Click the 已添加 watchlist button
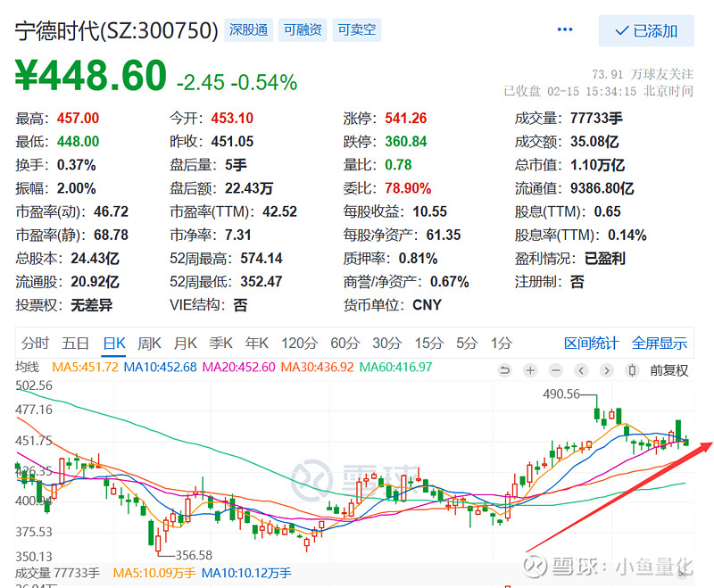The image size is (714, 588). (x=646, y=31)
